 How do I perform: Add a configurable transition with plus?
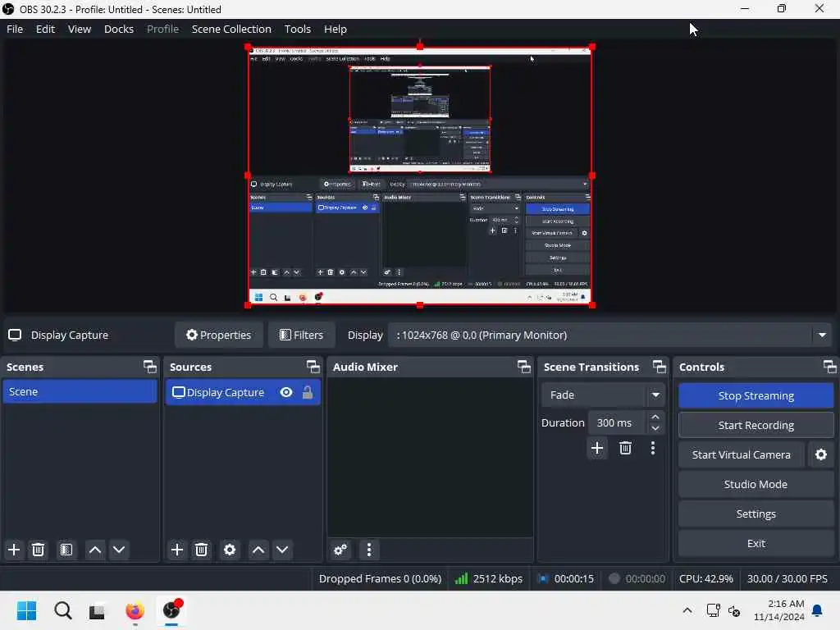click(x=597, y=448)
